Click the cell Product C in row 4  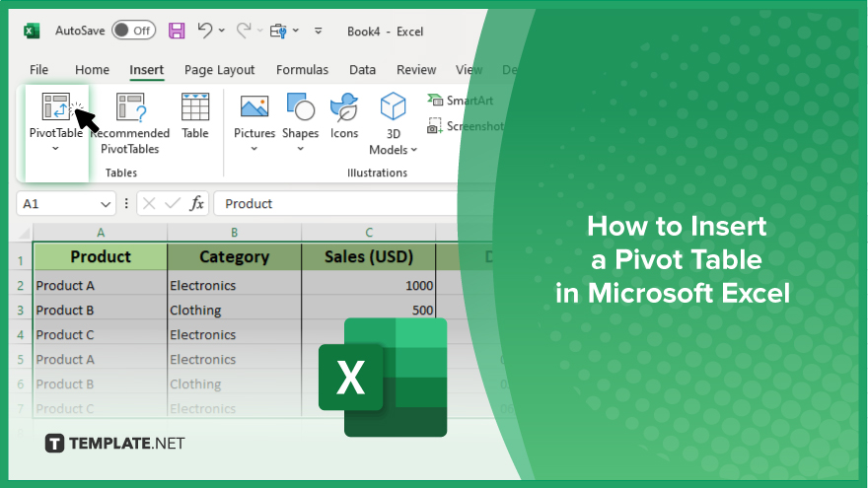[x=101, y=335]
